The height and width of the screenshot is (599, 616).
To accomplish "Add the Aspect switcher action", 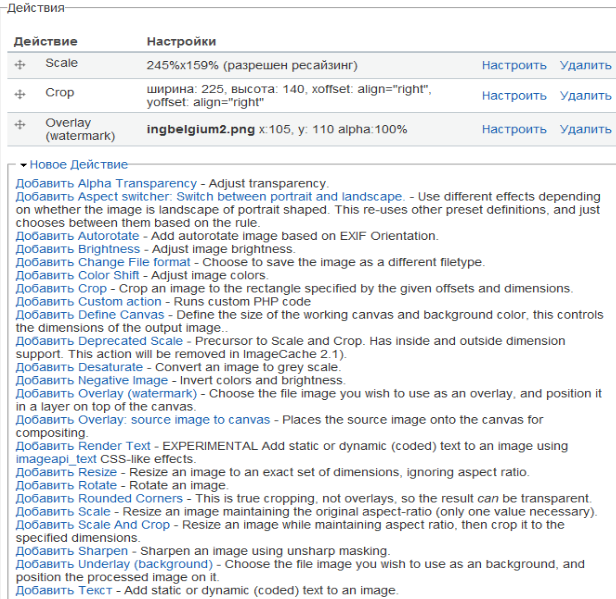I will pyautogui.click(x=210, y=196).
